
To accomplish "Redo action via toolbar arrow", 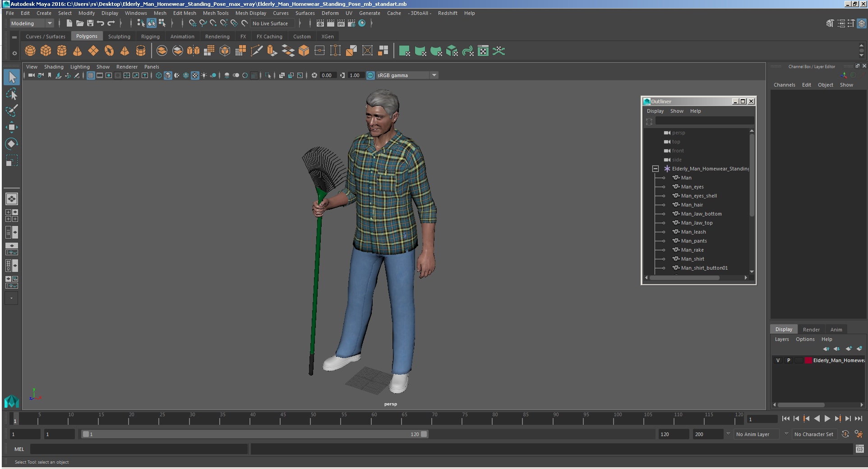I will coord(111,23).
